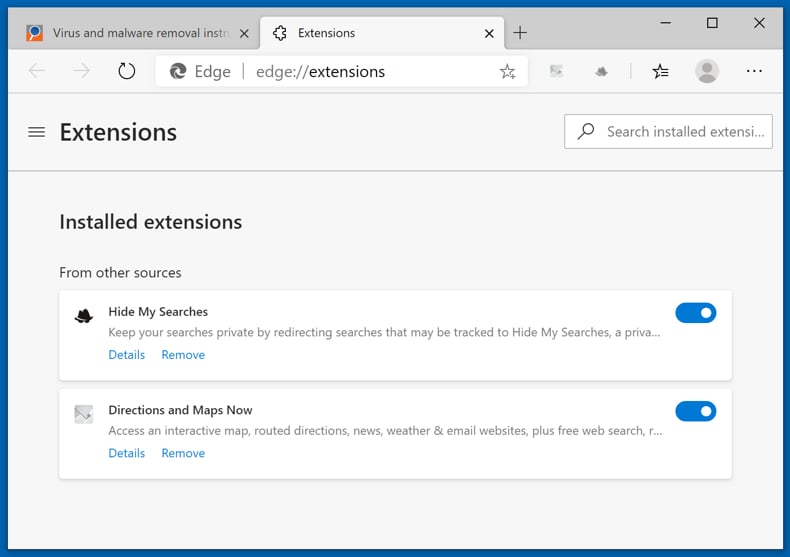
Task: Close the Edge window
Action: (759, 23)
